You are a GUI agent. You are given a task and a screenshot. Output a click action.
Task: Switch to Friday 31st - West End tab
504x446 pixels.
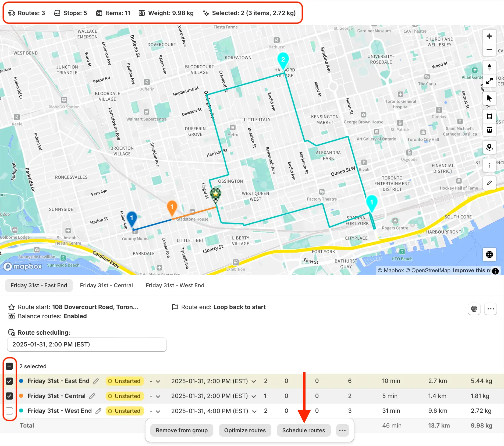(175, 285)
